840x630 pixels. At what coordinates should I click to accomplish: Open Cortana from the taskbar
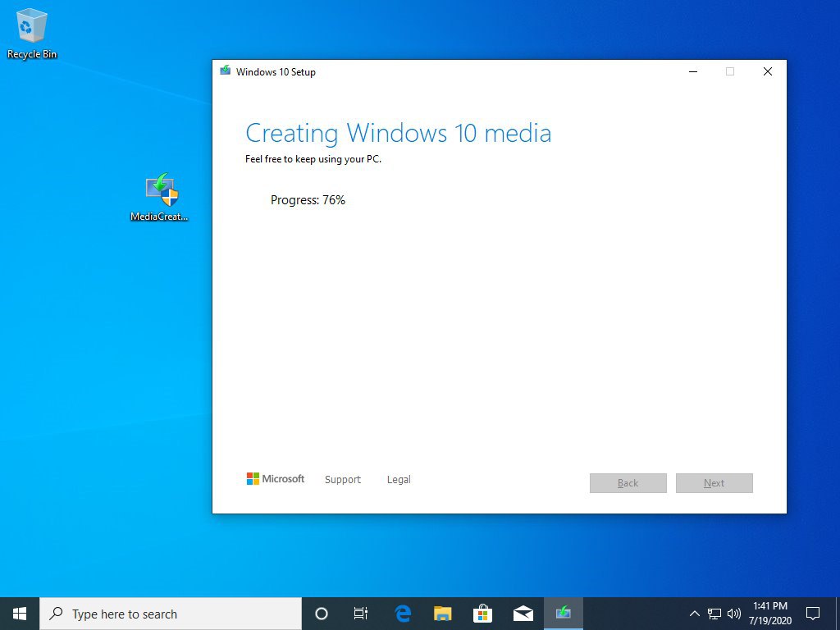tap(322, 614)
